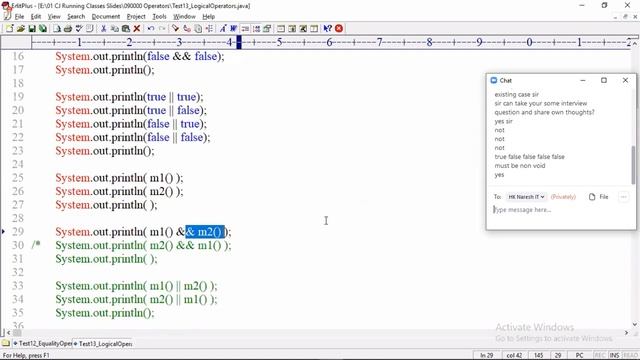Click line number 19 in the gutter

[x=18, y=97]
